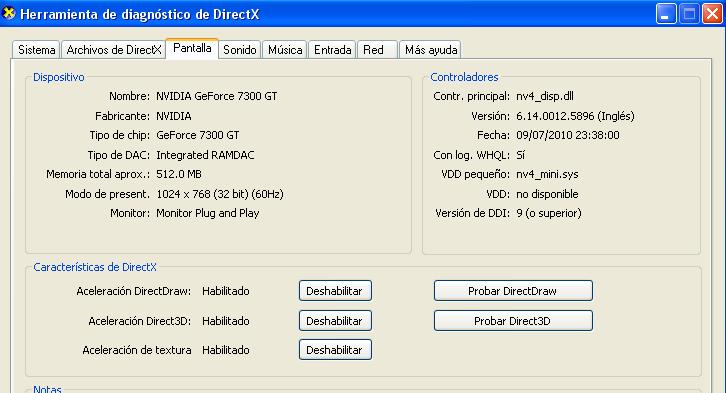726x393 pixels.
Task: Click the nv4_disp.dll main driver value
Action: tap(545, 96)
